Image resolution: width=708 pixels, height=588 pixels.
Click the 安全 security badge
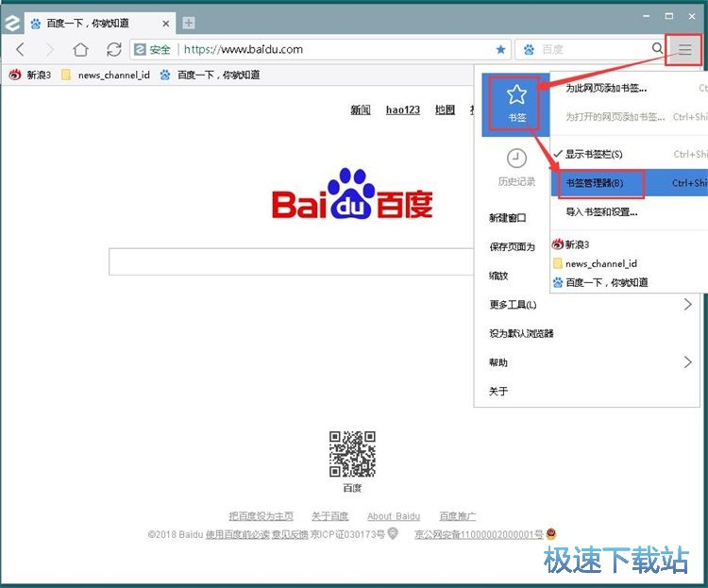pyautogui.click(x=153, y=49)
